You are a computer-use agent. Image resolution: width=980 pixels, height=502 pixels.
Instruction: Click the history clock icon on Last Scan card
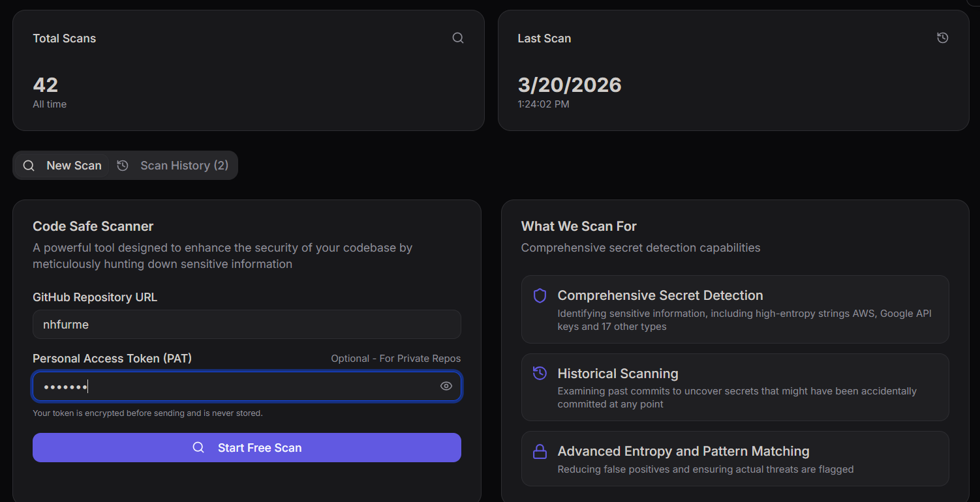[942, 38]
